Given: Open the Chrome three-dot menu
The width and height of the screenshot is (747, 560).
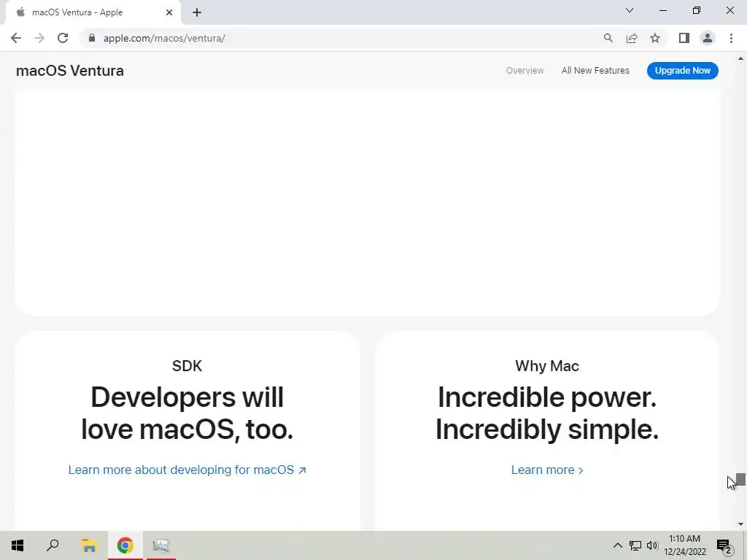Looking at the screenshot, I should click(x=731, y=38).
